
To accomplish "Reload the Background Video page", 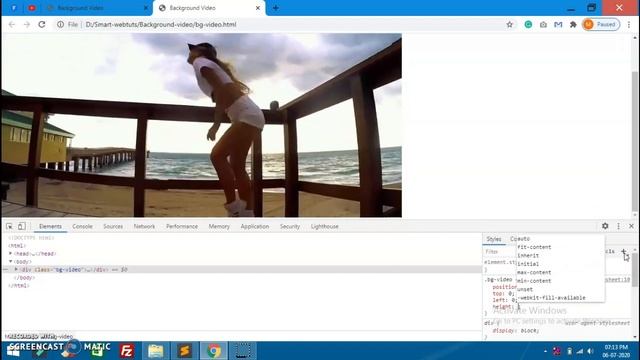I will tap(42, 24).
